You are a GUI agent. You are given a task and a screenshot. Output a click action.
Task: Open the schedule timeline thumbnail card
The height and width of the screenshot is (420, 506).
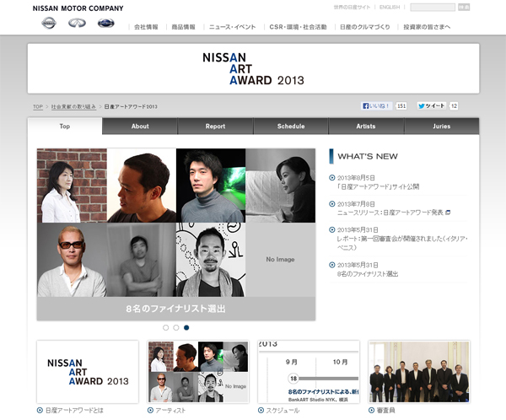point(309,372)
